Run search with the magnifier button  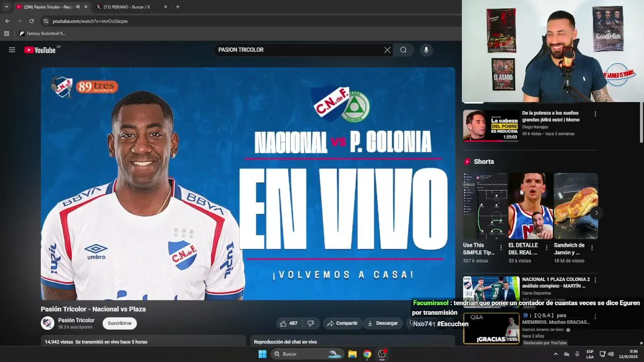404,50
